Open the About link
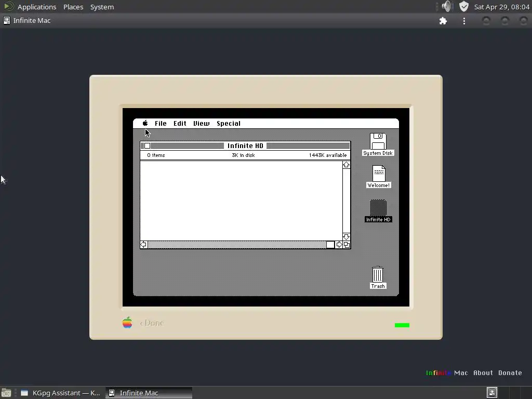This screenshot has width=532, height=399. pos(483,373)
